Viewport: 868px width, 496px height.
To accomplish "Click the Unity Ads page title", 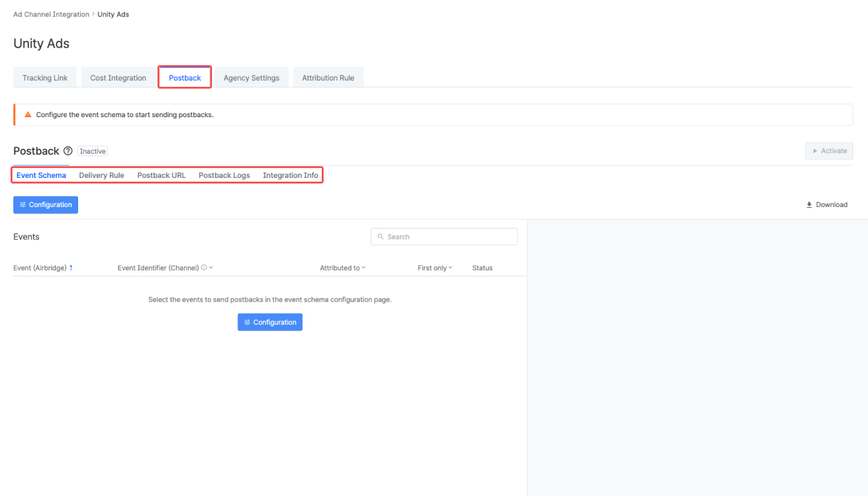I will point(42,43).
